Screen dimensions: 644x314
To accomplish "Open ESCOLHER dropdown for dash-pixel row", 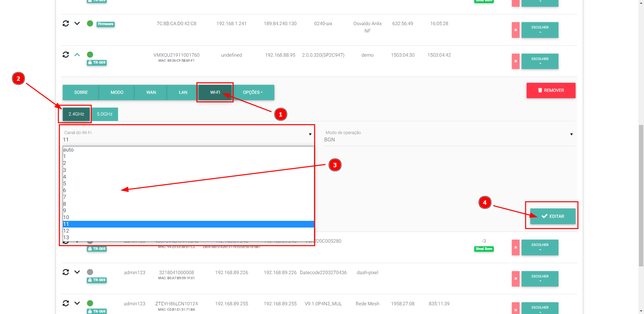I will click(x=540, y=279).
